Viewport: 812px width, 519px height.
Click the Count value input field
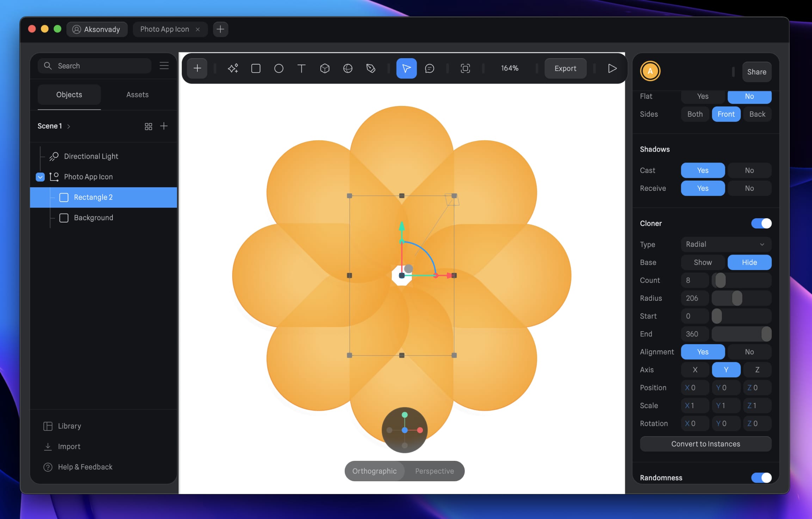pos(694,280)
